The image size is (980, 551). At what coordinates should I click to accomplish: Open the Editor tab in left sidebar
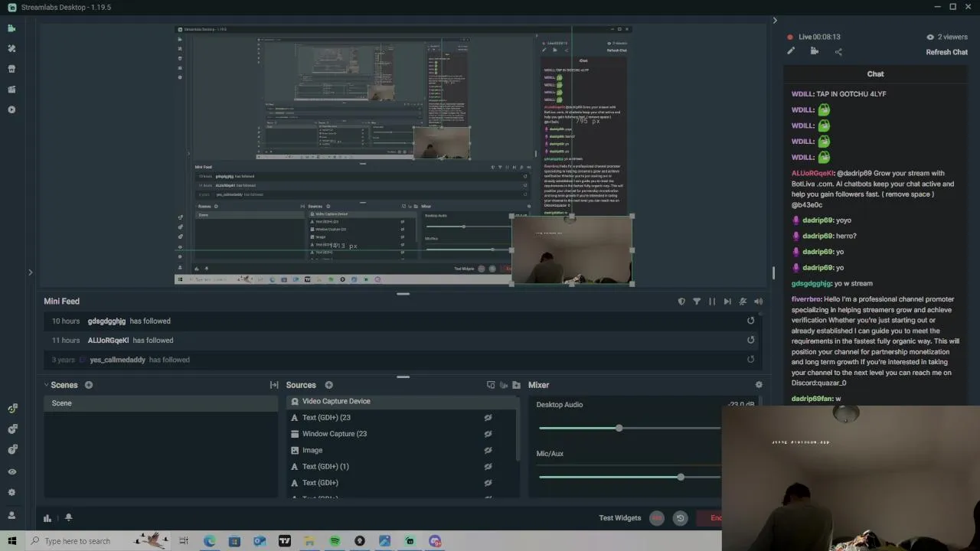(x=11, y=28)
